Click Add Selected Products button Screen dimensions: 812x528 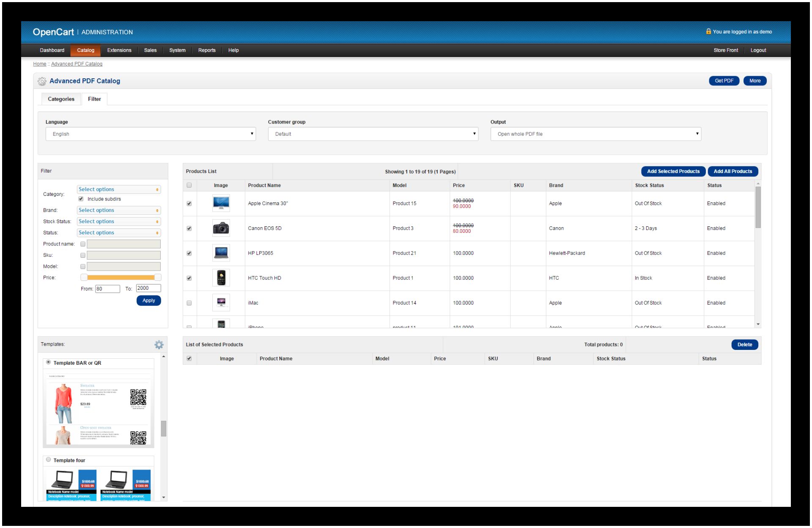pyautogui.click(x=673, y=171)
